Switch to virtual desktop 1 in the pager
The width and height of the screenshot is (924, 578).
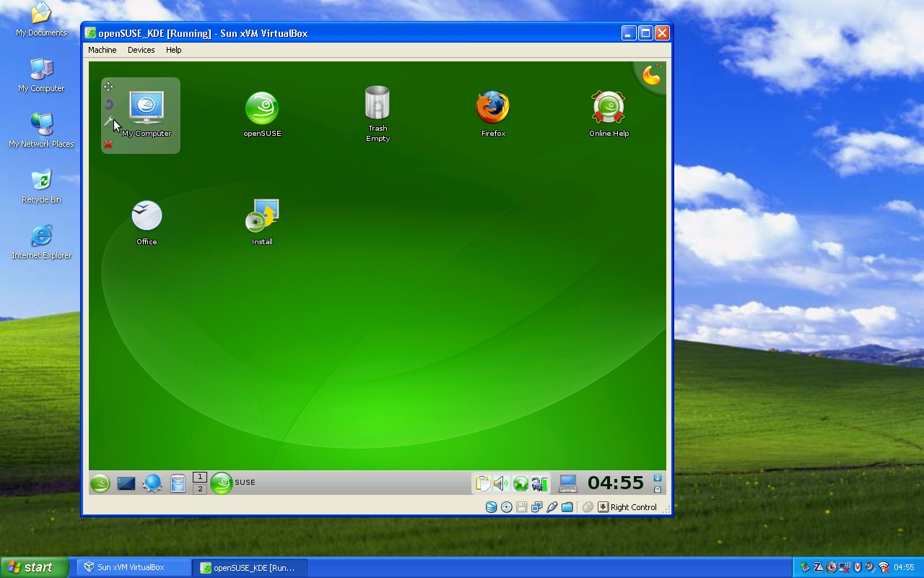pyautogui.click(x=200, y=477)
